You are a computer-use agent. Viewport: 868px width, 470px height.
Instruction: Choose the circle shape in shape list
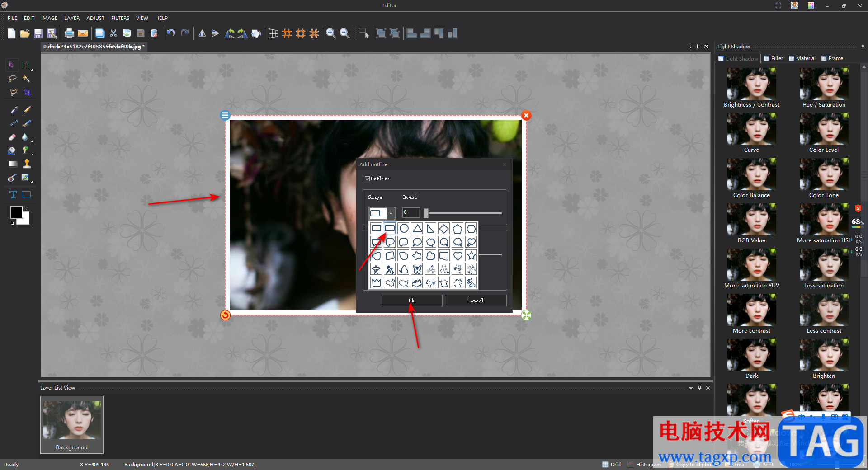coord(404,229)
